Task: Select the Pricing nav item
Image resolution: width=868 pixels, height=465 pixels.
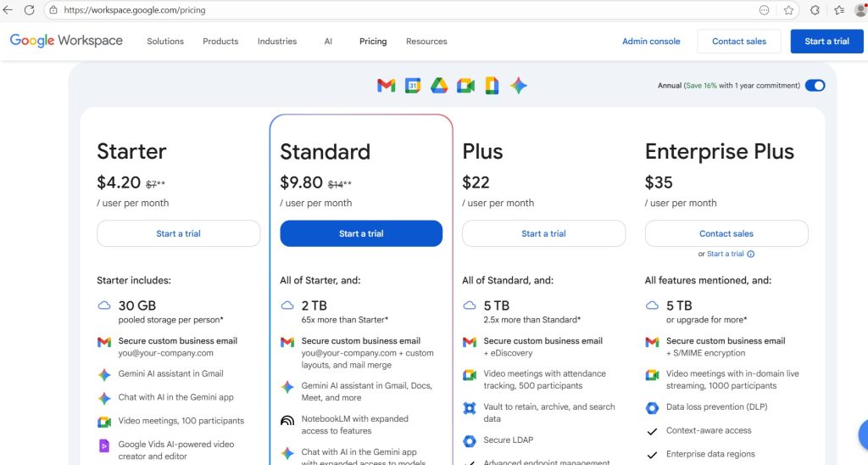Action: pos(373,41)
